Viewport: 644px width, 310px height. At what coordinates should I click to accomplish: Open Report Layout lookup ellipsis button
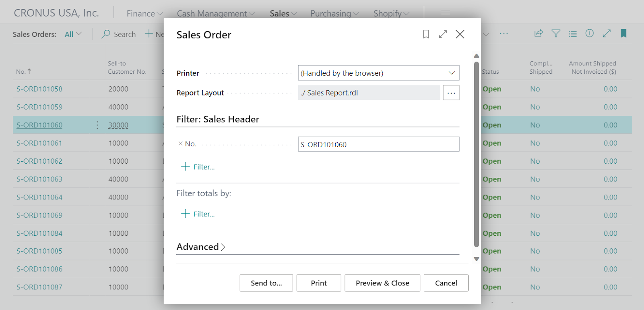451,93
